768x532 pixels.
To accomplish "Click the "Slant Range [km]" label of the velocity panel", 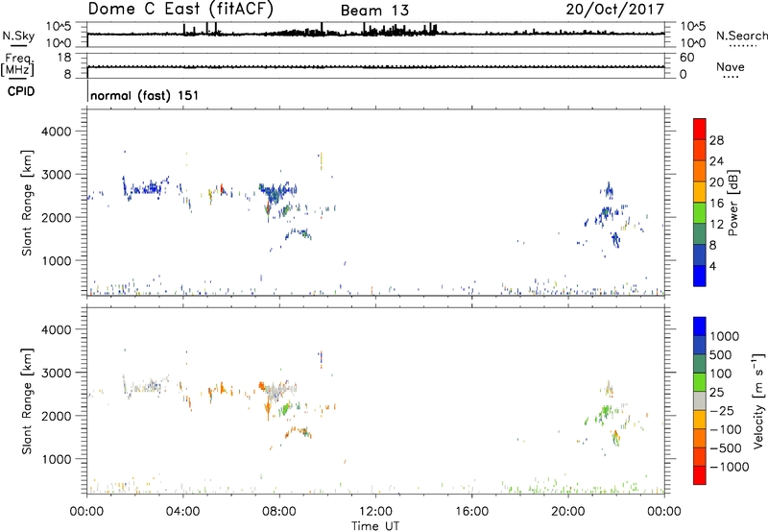I will (x=27, y=400).
